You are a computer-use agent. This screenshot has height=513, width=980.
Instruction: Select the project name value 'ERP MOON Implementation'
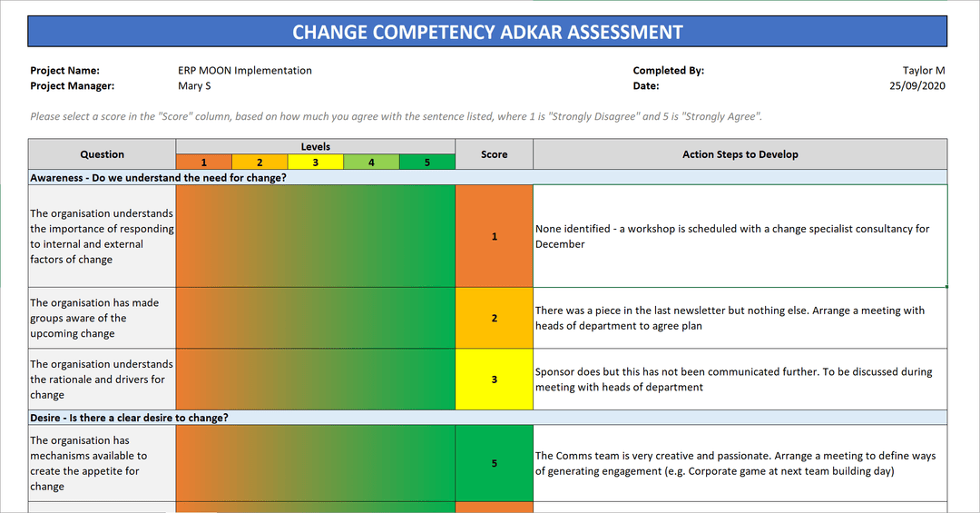coord(245,71)
